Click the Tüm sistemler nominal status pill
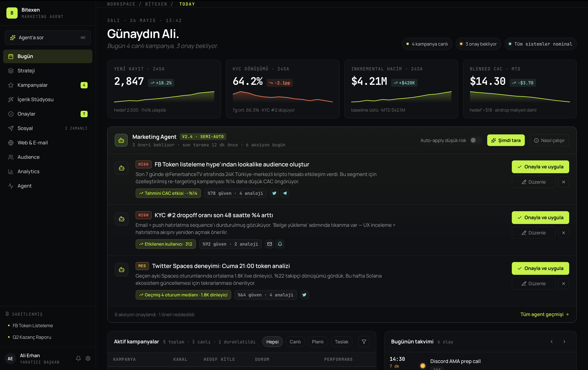The width and height of the screenshot is (588, 370). pyautogui.click(x=540, y=44)
